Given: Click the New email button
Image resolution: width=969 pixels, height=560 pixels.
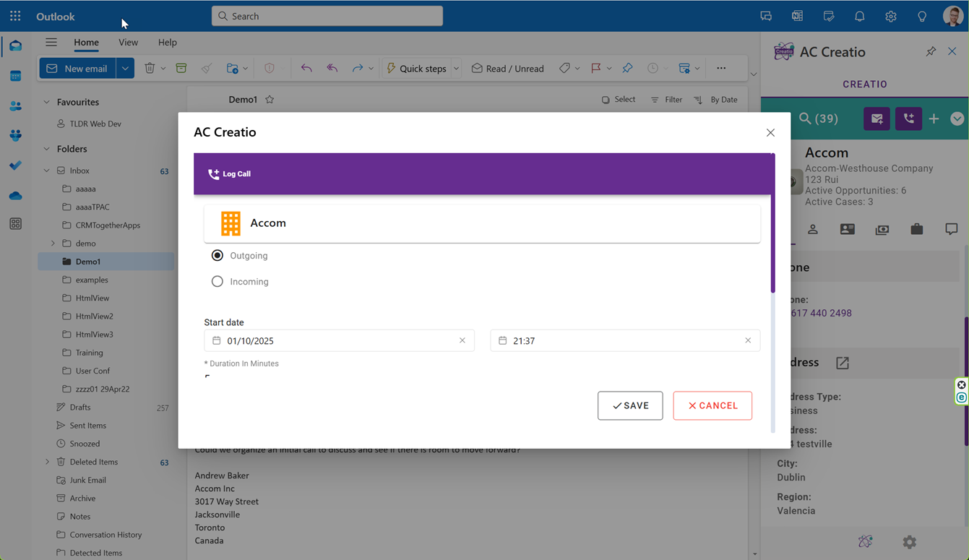Looking at the screenshot, I should (x=77, y=68).
